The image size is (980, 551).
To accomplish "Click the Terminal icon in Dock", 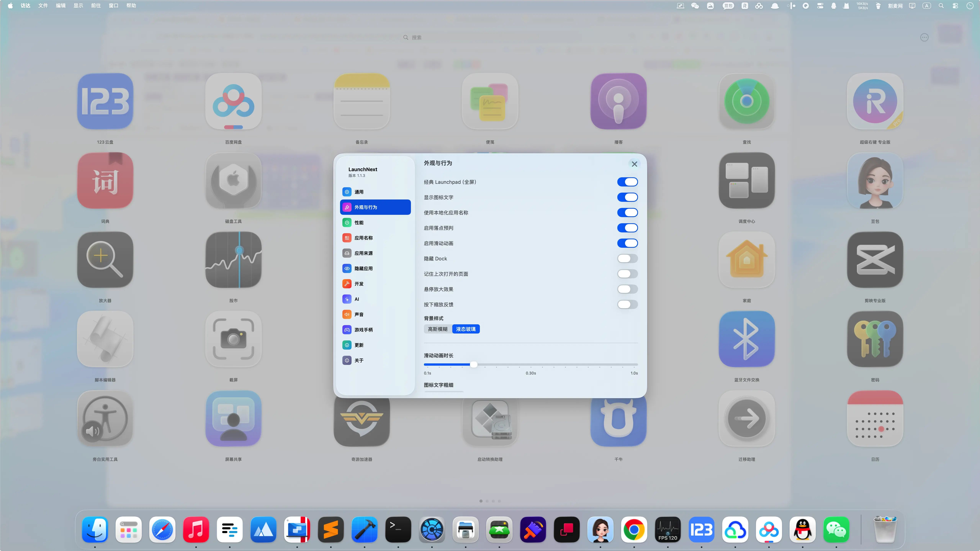I will (x=398, y=529).
